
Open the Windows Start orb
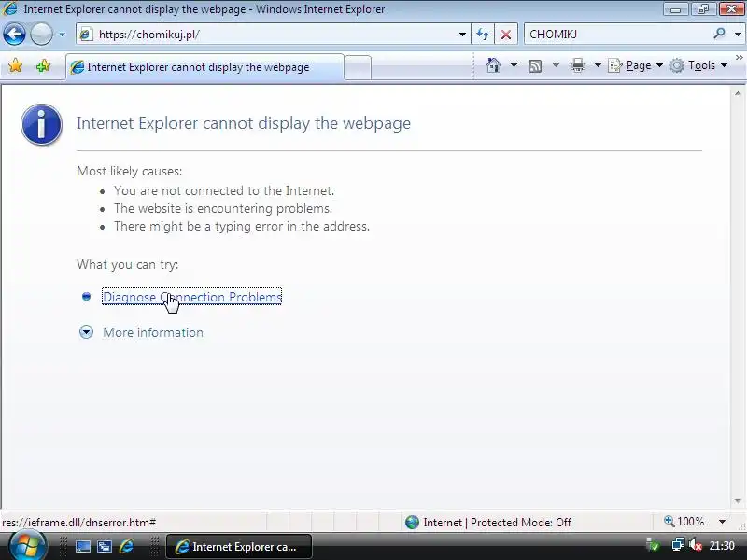27,546
